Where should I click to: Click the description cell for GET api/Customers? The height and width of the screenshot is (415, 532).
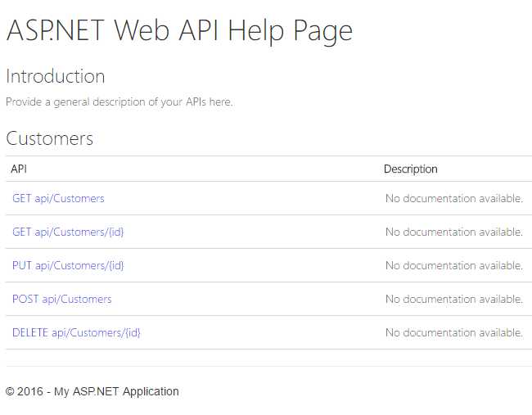click(x=453, y=198)
